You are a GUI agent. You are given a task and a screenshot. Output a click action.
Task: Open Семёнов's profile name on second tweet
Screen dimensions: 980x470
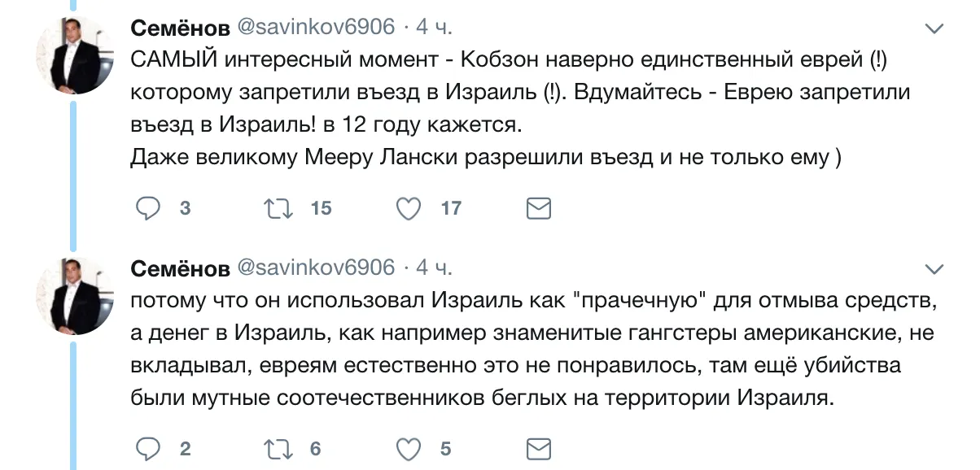tap(179, 267)
